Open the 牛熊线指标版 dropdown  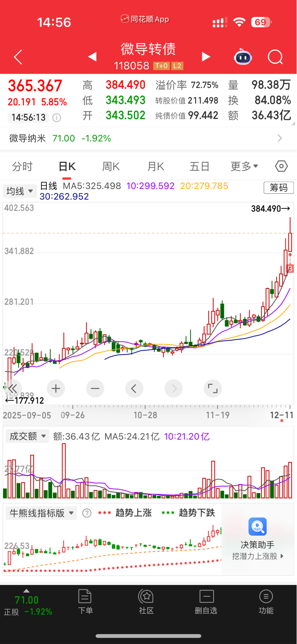[x=41, y=513]
